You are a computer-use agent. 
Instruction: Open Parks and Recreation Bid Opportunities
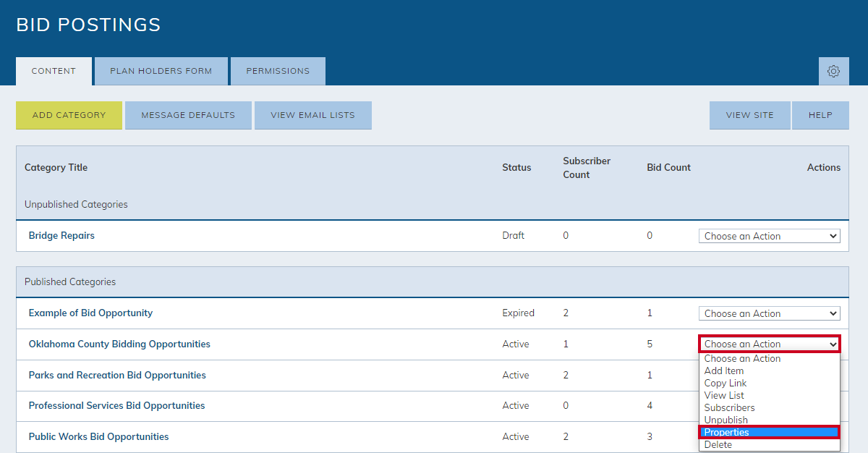click(117, 375)
